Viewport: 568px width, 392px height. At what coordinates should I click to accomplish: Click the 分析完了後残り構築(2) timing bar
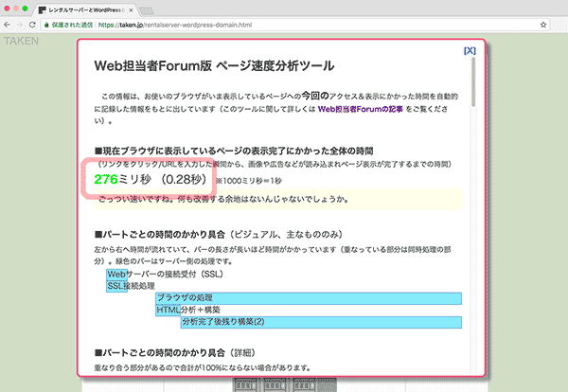(321, 322)
